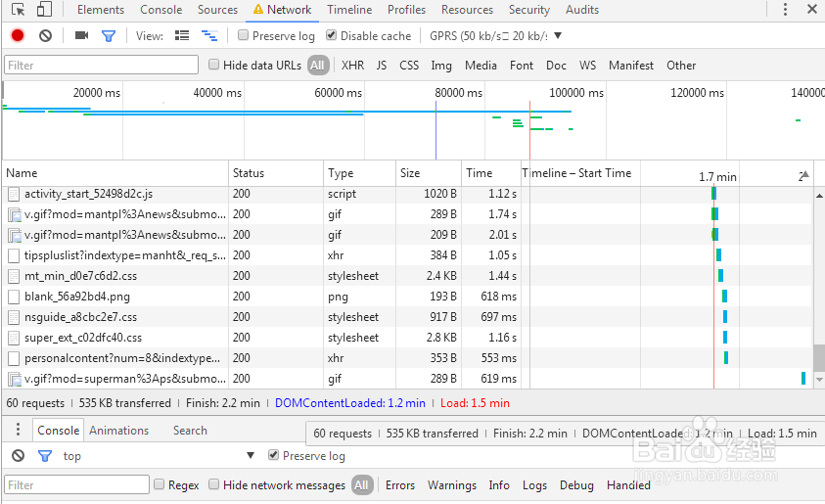The width and height of the screenshot is (825, 504).
Task: Click the console Filter text field
Action: [76, 484]
